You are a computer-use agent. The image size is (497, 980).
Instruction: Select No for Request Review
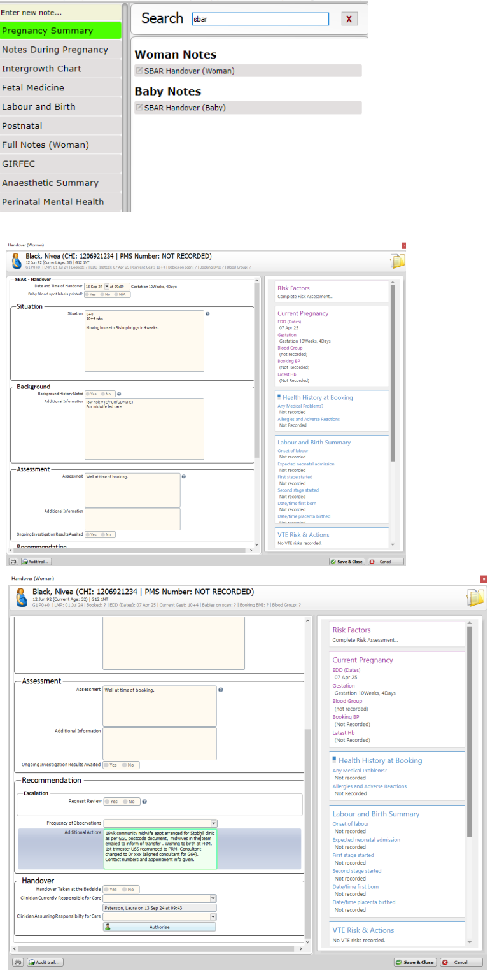point(130,802)
